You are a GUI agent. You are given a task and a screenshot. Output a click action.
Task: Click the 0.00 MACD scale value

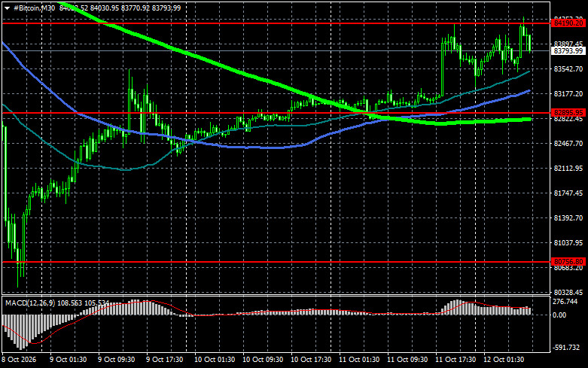[x=559, y=315]
